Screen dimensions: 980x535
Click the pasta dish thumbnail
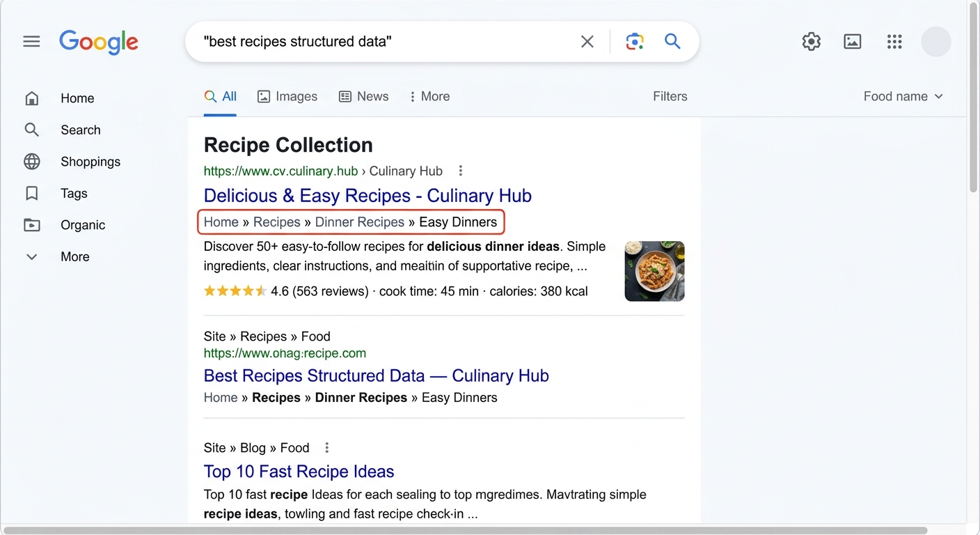pos(654,271)
